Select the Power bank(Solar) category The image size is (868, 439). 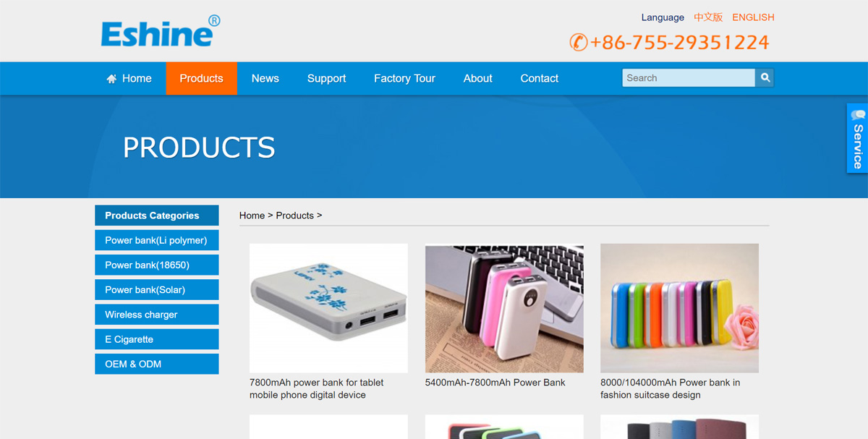point(156,289)
